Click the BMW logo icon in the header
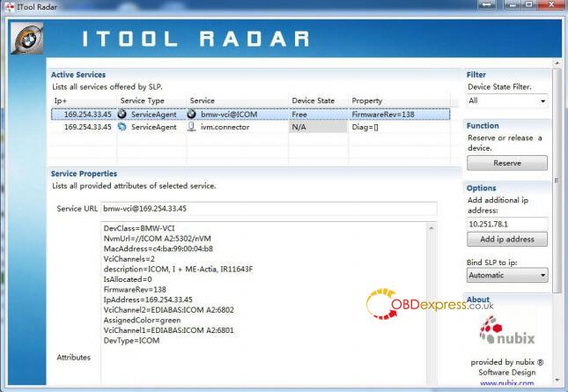The height and width of the screenshot is (392, 568). (x=26, y=39)
